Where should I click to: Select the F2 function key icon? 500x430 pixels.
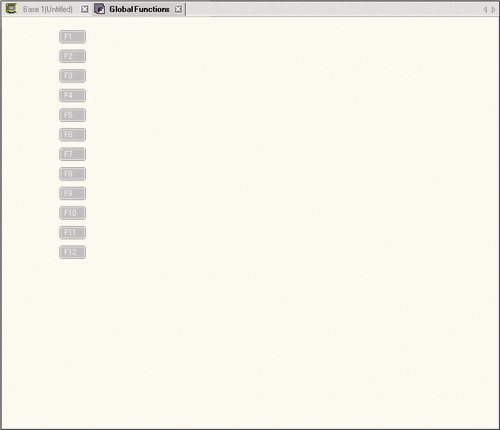[72, 56]
